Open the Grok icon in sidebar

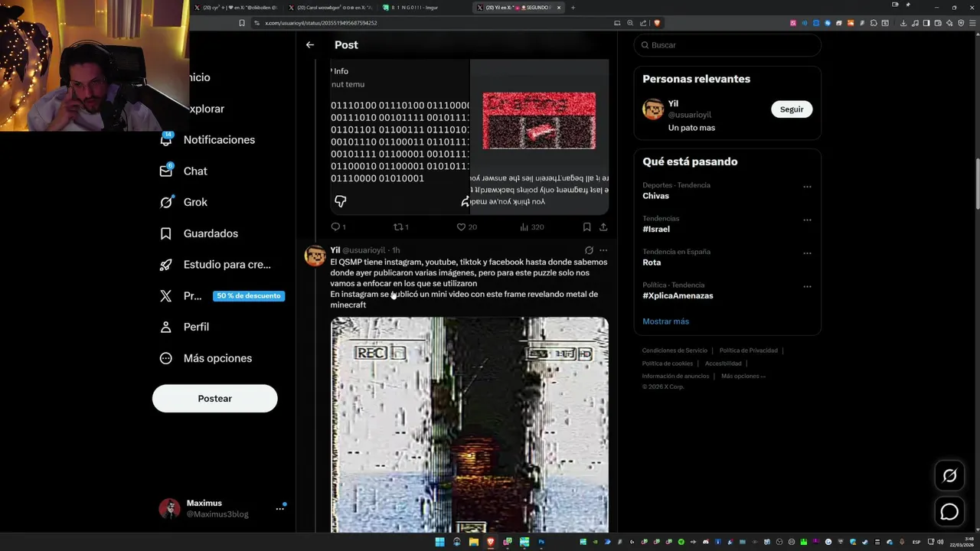click(166, 202)
